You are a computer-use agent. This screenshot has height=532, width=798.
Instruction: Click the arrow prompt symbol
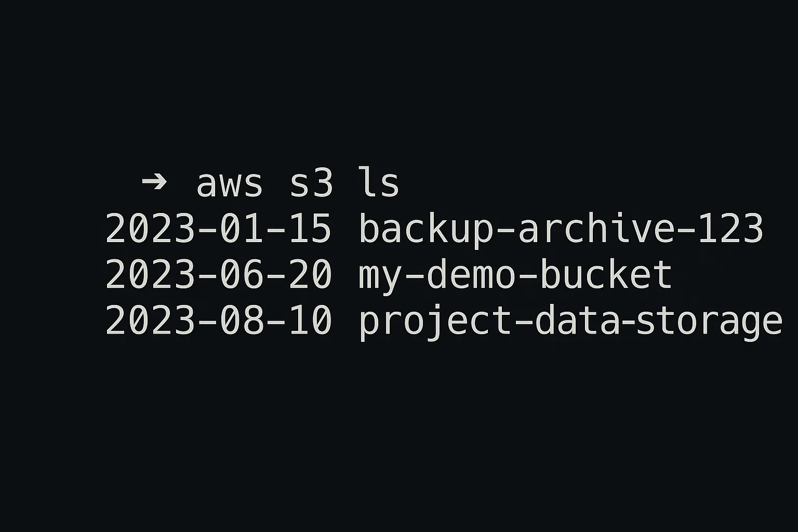tap(154, 182)
